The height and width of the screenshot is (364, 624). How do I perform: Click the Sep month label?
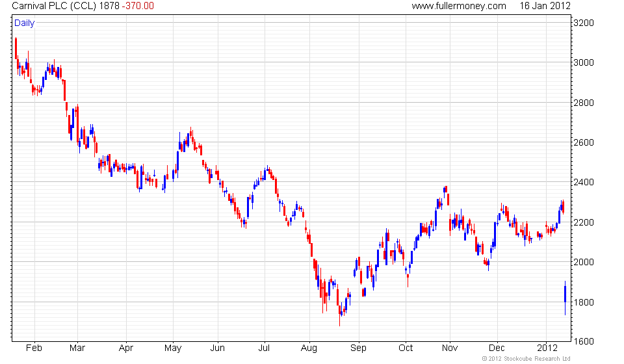[x=358, y=348]
